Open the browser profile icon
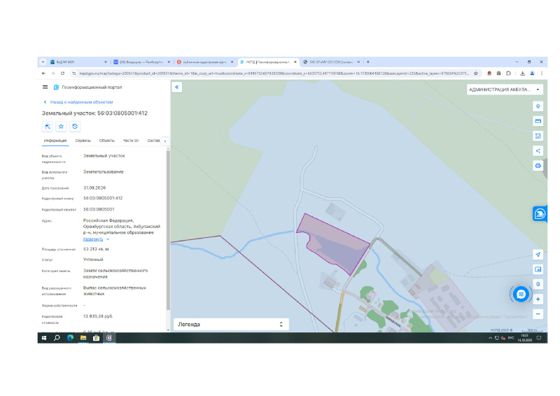This screenshot has width=560, height=396. [532, 73]
